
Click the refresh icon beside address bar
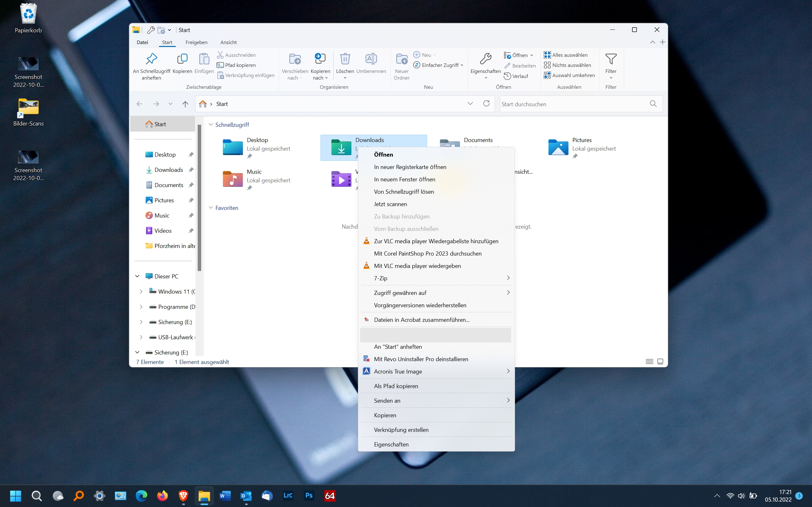pos(486,104)
